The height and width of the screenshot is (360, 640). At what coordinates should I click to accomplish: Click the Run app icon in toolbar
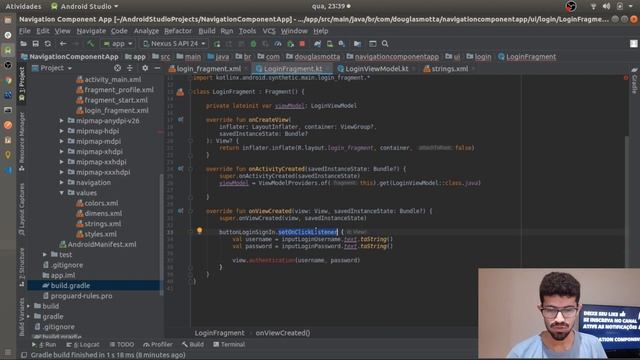coord(217,44)
